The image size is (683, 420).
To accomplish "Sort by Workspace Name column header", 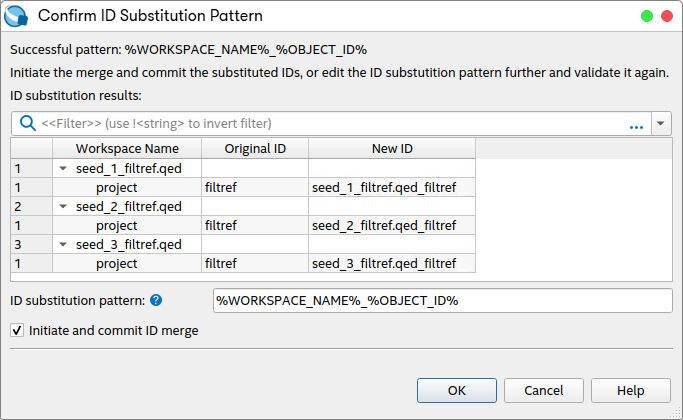I will click(x=127, y=149).
